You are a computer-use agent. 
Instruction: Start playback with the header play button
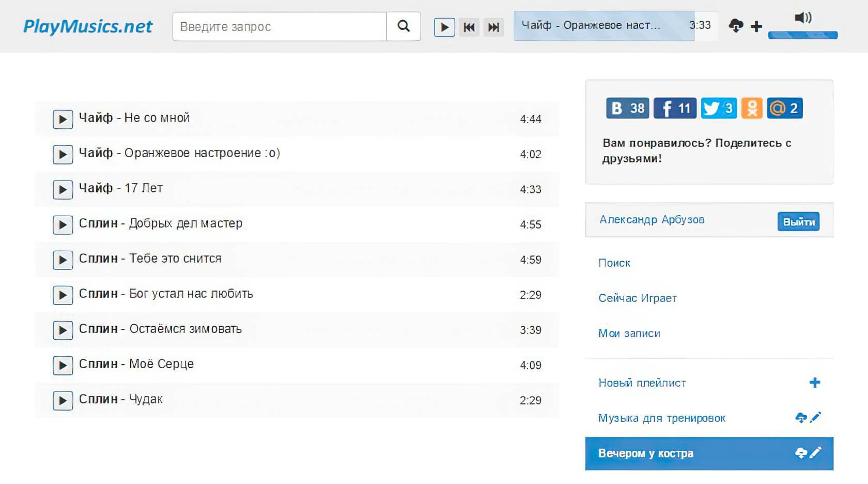(444, 27)
